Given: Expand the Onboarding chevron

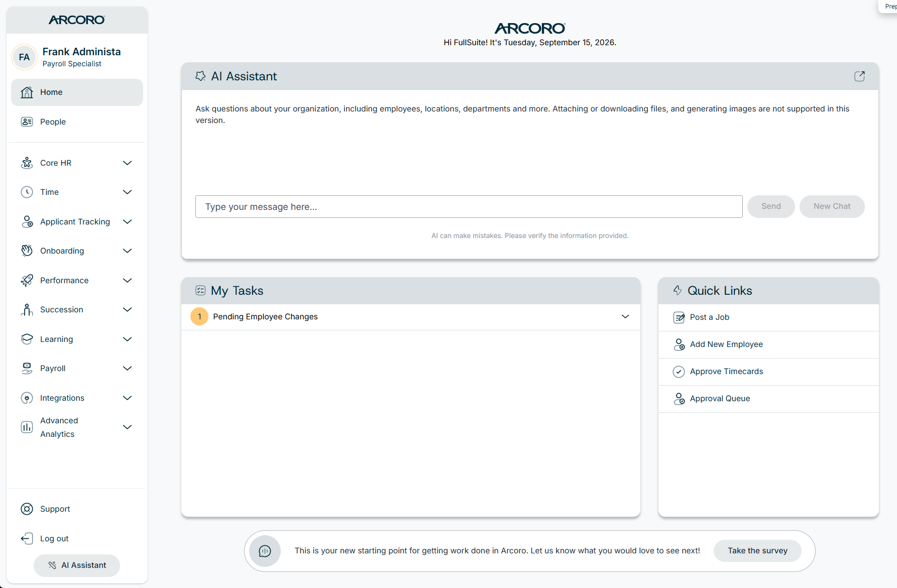Looking at the screenshot, I should pos(128,251).
